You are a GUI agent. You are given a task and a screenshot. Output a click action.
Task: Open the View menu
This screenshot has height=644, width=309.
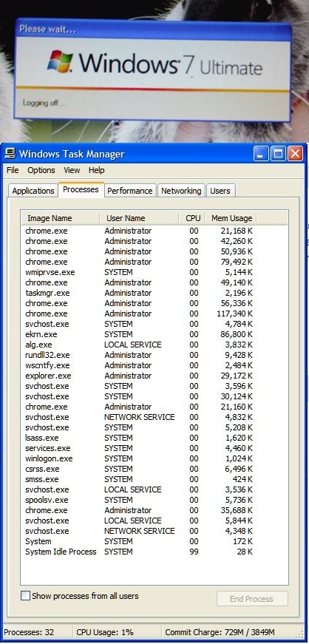pos(72,170)
